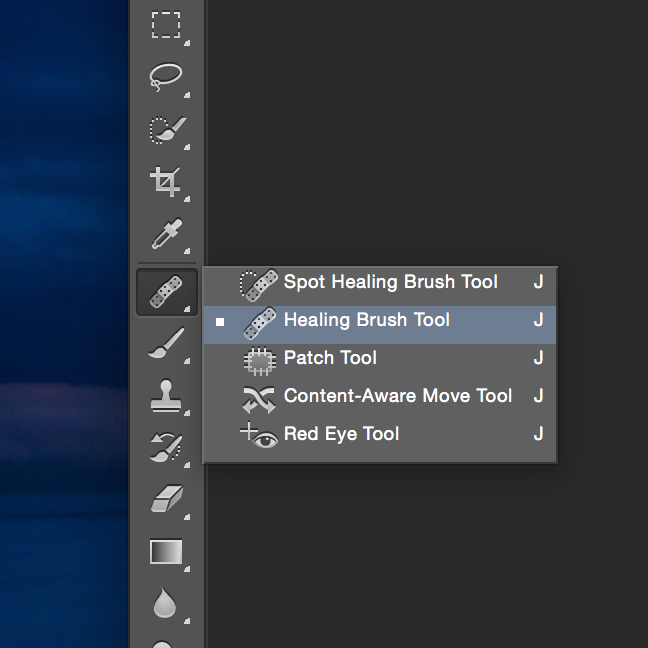
Task: Select the Eyedropper tool
Action: click(166, 235)
